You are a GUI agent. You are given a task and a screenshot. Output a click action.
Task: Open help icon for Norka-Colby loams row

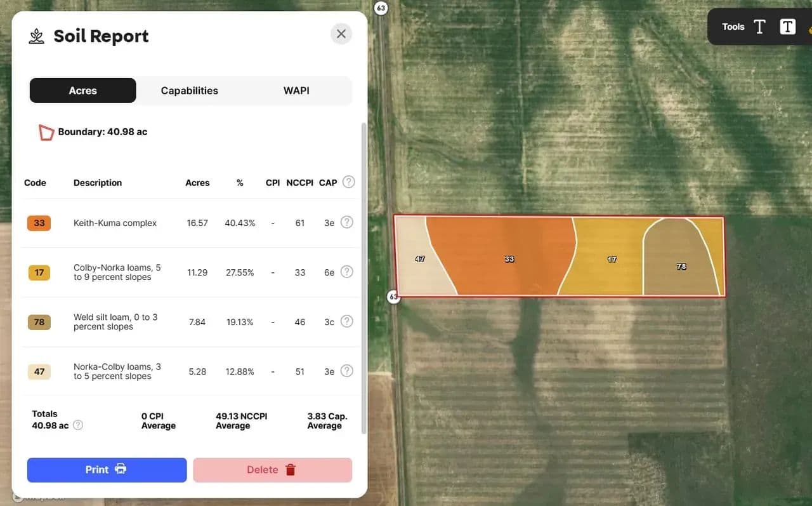click(x=346, y=371)
